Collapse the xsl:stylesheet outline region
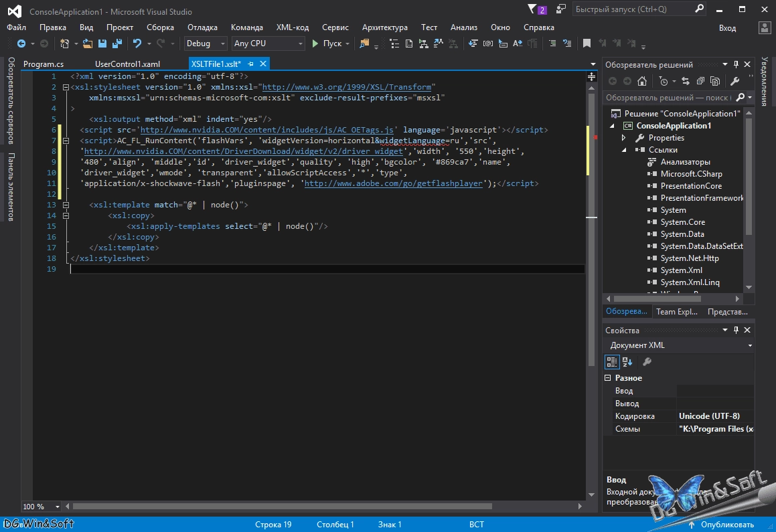The width and height of the screenshot is (776, 532). pyautogui.click(x=66, y=87)
